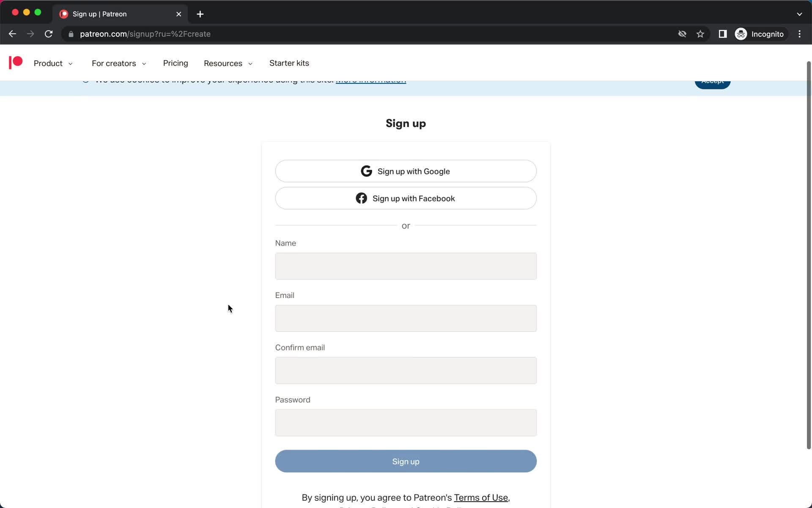
Task: Focus the Confirm email input field
Action: pos(406,370)
